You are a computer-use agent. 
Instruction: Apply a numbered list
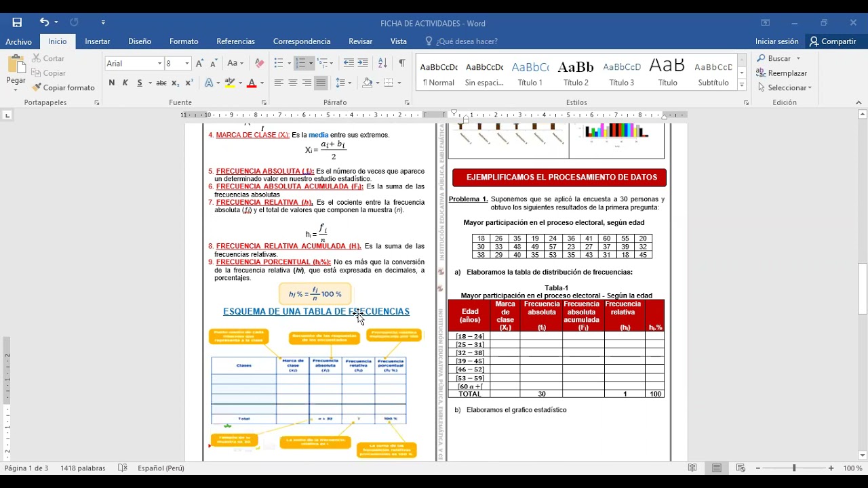point(300,63)
